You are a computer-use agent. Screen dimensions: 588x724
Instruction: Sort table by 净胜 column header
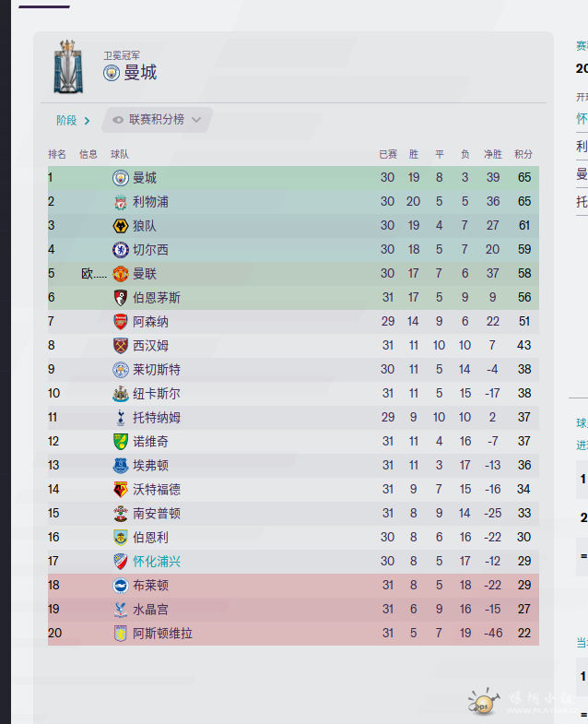(493, 154)
